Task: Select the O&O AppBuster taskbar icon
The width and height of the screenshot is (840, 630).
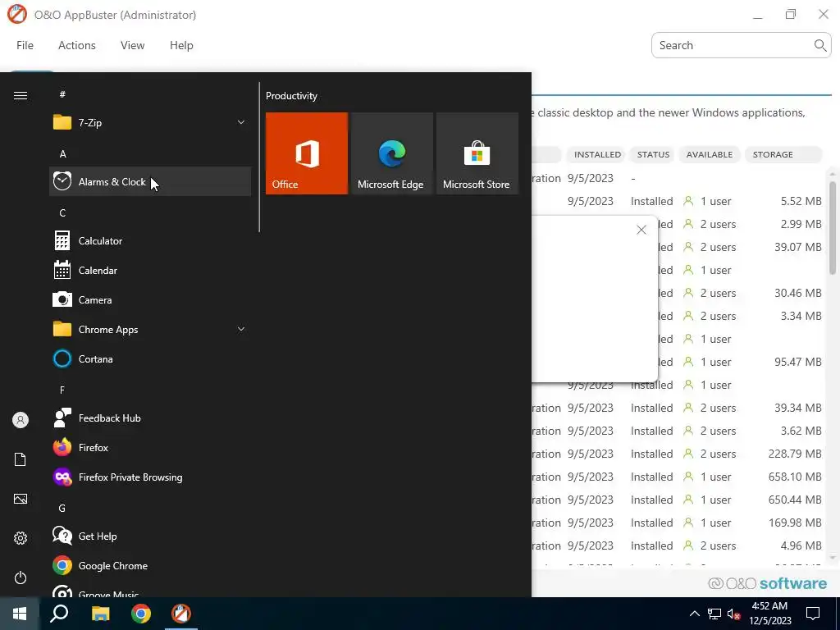Action: click(x=181, y=614)
